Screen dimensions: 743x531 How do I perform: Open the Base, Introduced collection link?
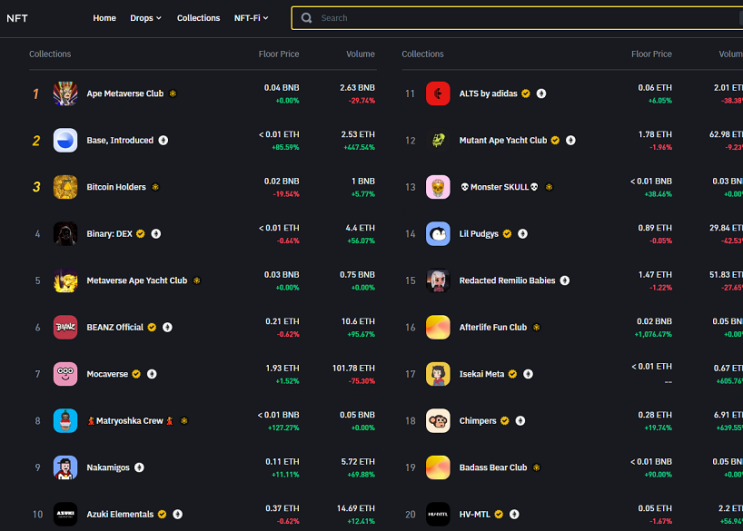(x=120, y=140)
